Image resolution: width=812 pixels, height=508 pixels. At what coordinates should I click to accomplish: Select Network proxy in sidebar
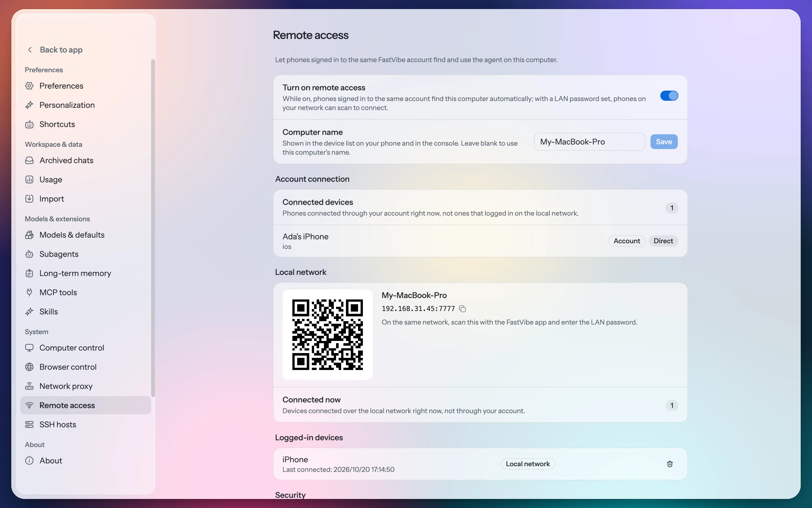pyautogui.click(x=85, y=386)
